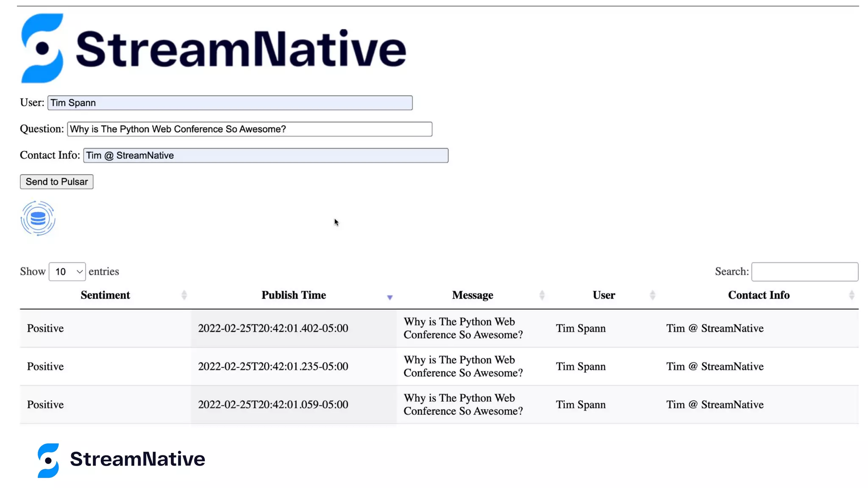The width and height of the screenshot is (868, 488).
Task: Click the Message column header
Action: (x=473, y=295)
